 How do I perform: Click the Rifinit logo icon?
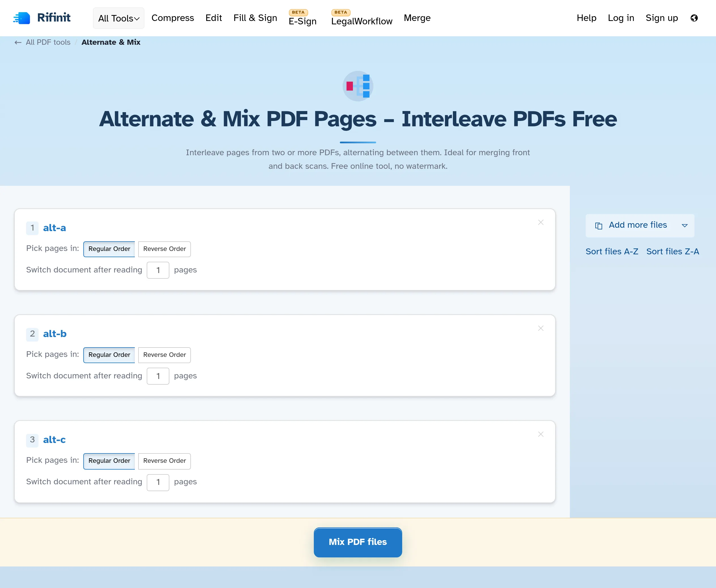tap(22, 18)
